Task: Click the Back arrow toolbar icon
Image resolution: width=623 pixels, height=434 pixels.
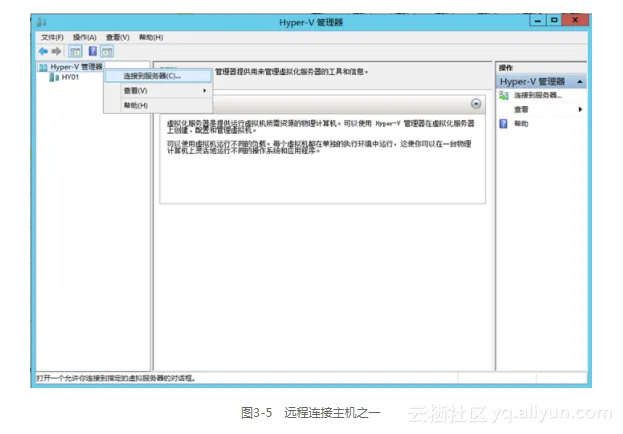Action: [43, 51]
